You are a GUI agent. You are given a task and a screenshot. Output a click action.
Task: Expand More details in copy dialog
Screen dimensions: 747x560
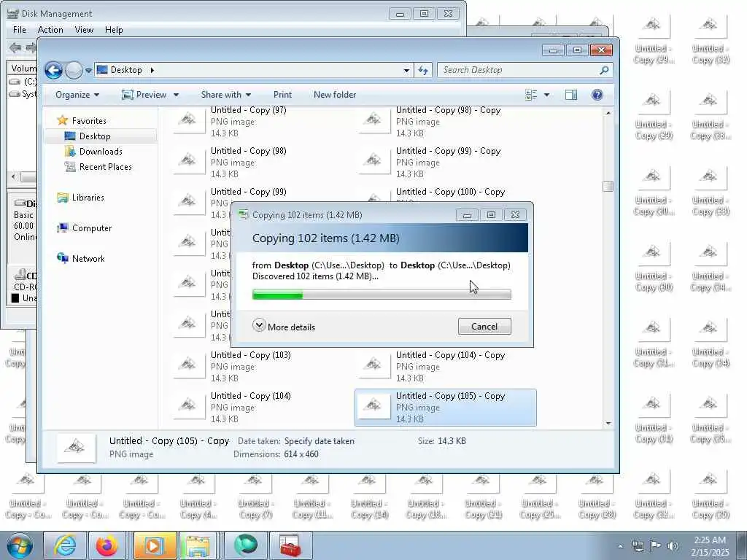[284, 327]
